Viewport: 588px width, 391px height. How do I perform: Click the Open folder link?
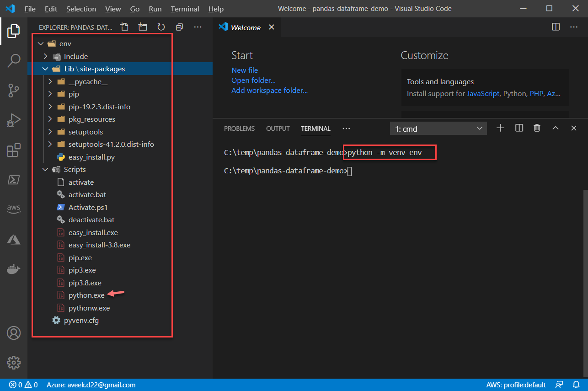pyautogui.click(x=253, y=80)
